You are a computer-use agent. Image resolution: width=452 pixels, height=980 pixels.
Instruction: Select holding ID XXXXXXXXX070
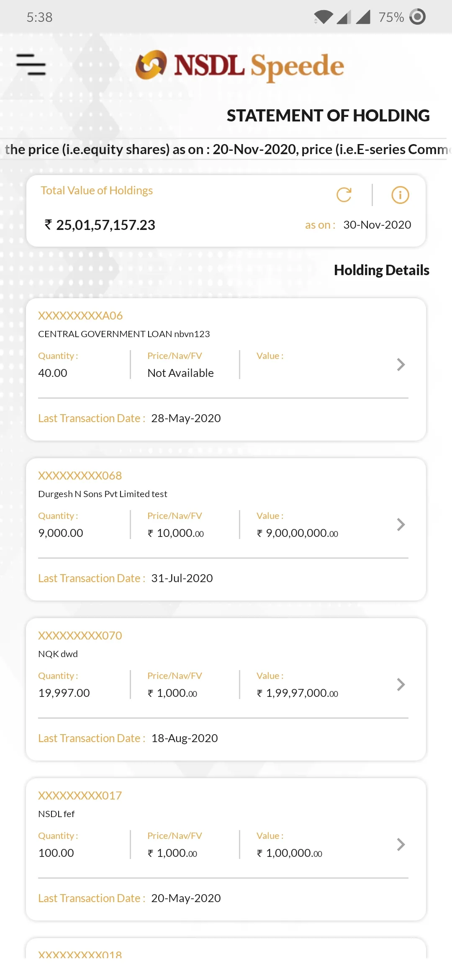(x=80, y=635)
